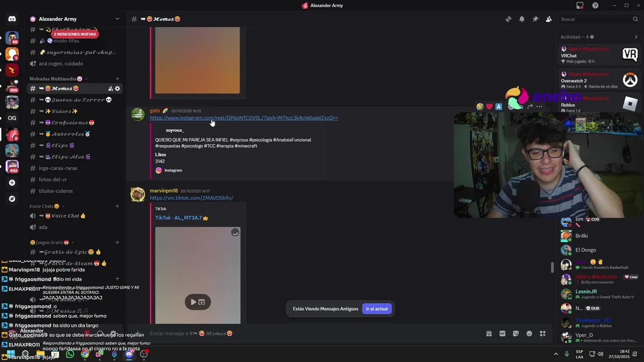644x362 pixels.
Task: Open the inbox icon in title bar
Action: tap(580, 6)
